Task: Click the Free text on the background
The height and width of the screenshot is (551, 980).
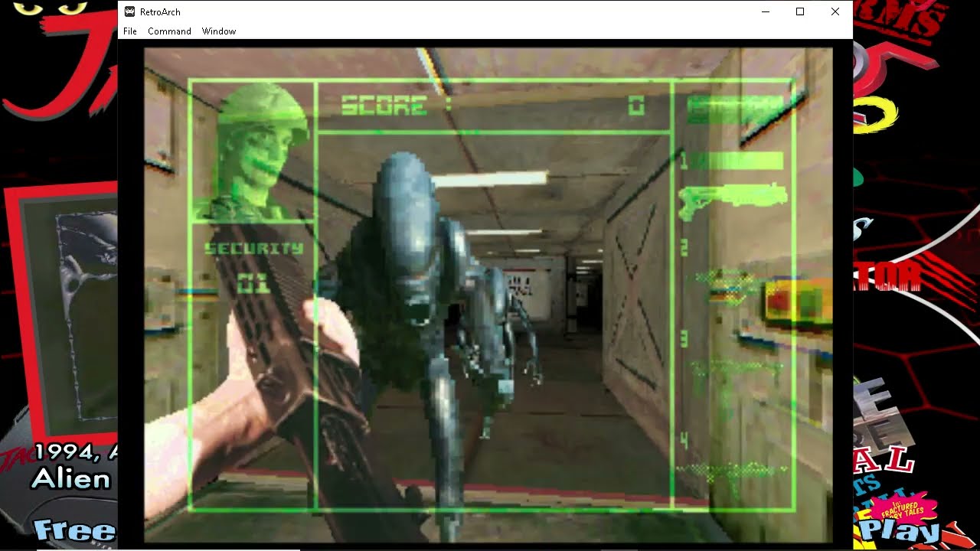Action: pyautogui.click(x=74, y=530)
